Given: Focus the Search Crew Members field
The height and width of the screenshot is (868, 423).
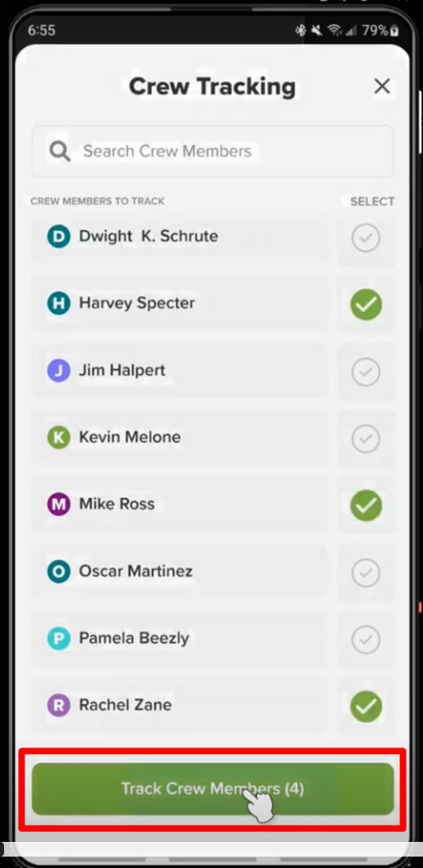Looking at the screenshot, I should (x=213, y=151).
